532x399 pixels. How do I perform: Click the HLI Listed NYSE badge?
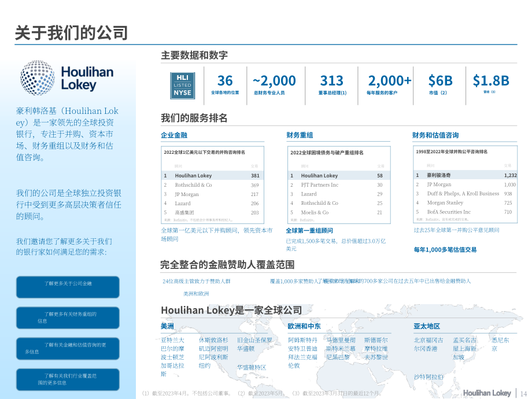click(183, 86)
